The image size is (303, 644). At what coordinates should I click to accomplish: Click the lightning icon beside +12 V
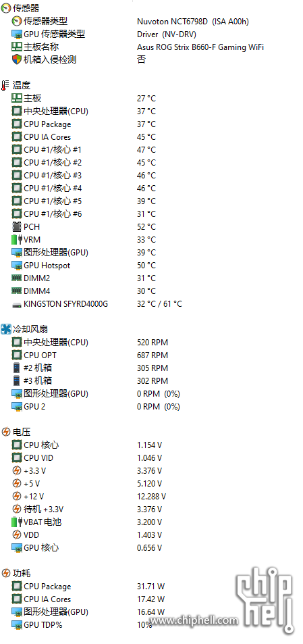click(x=17, y=496)
